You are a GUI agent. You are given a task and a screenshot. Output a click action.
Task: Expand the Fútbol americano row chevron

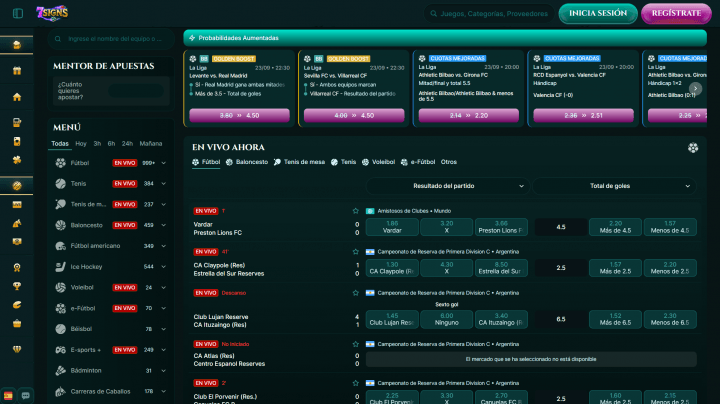[x=163, y=246]
